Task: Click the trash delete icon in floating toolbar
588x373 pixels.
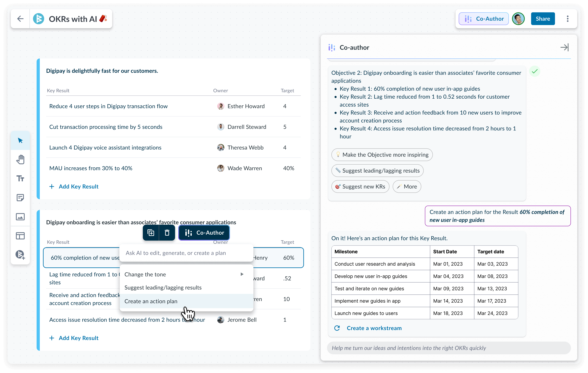Action: coord(167,233)
